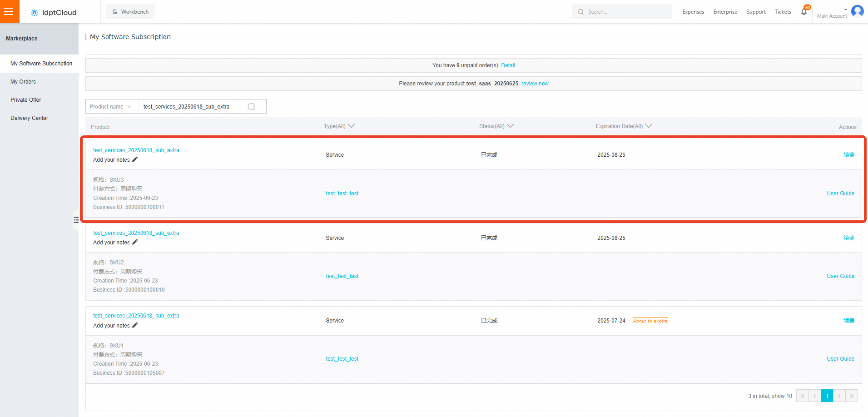868x417 pixels.
Task: Collapse the sidebar with the handle icon
Action: tap(76, 220)
